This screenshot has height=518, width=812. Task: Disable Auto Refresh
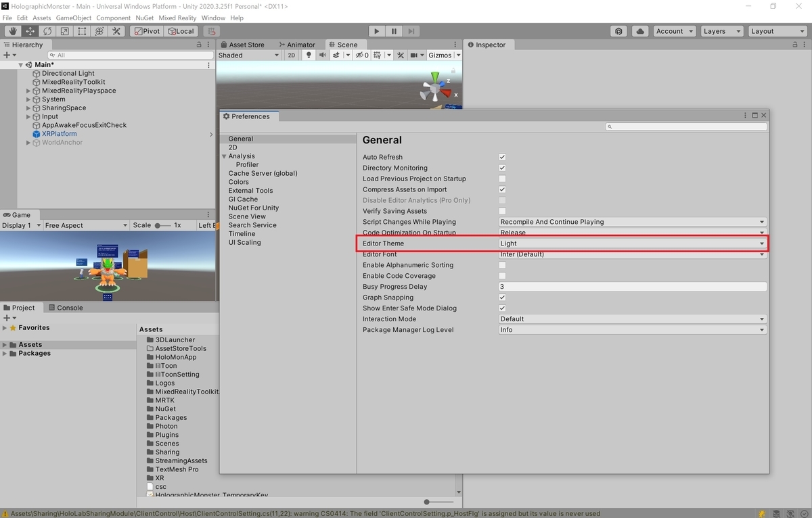(502, 157)
